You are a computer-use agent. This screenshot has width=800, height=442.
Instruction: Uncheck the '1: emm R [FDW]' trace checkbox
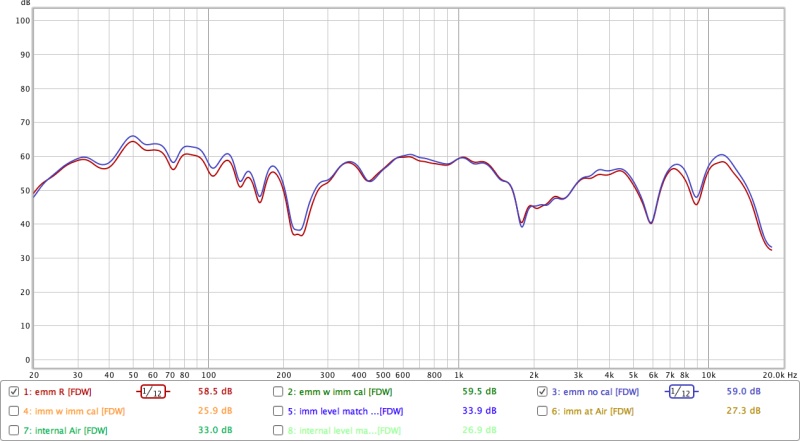tap(14, 392)
